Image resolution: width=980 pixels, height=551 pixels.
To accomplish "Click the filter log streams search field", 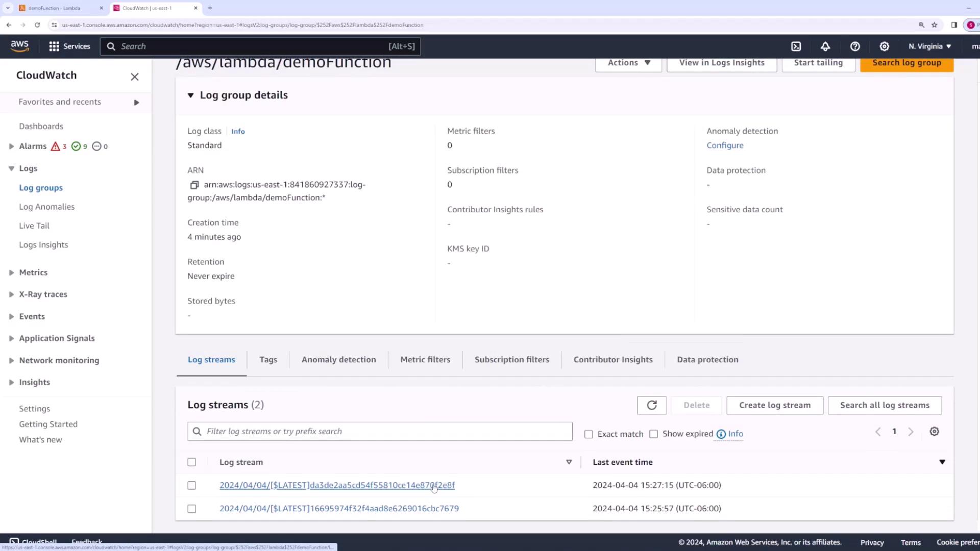I will pos(380,432).
